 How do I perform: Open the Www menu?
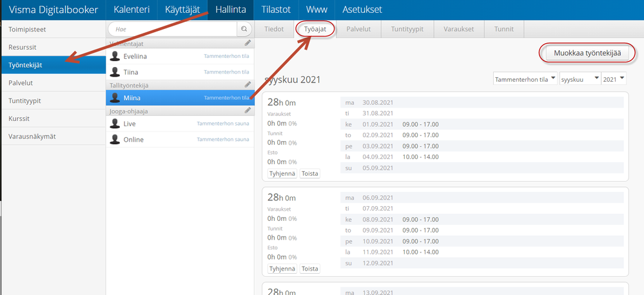[317, 10]
